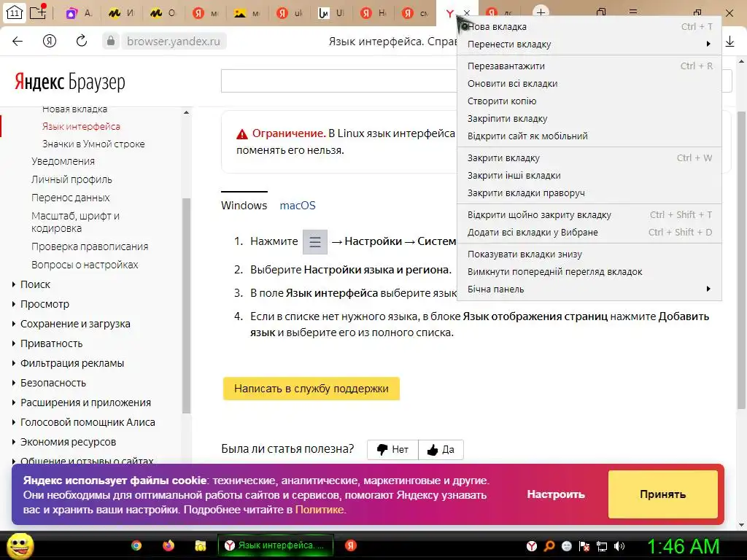
Task: Click the thumbs-up Да button
Action: [441, 449]
